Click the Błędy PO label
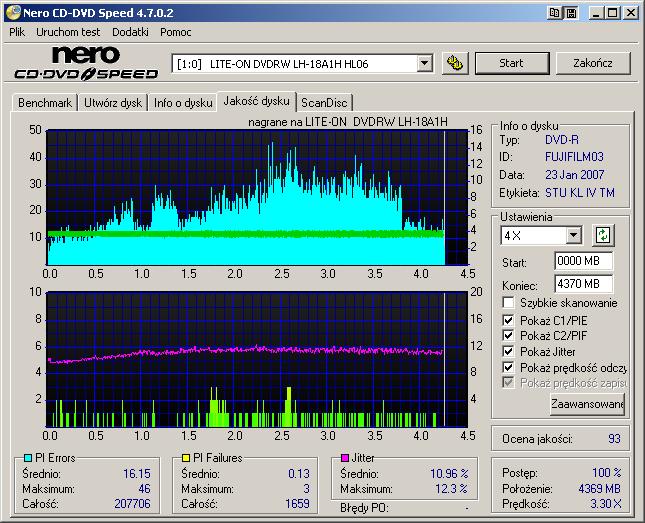The height and width of the screenshot is (523, 645). click(364, 508)
